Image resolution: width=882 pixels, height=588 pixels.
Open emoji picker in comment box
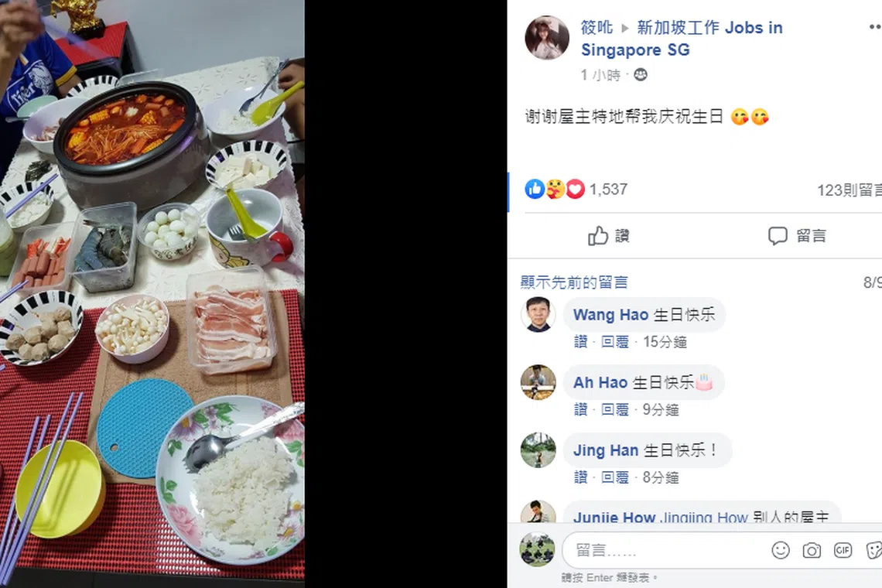(x=780, y=550)
